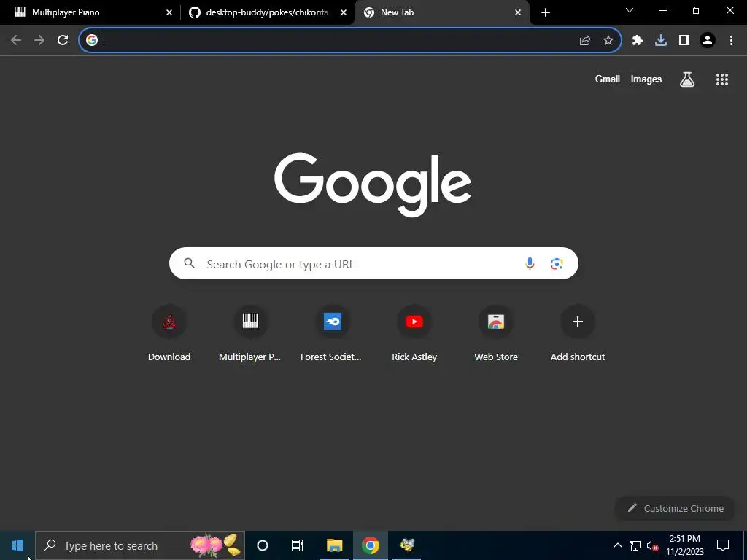The width and height of the screenshot is (747, 560).
Task: Open a new tab with plus button
Action: [x=546, y=12]
